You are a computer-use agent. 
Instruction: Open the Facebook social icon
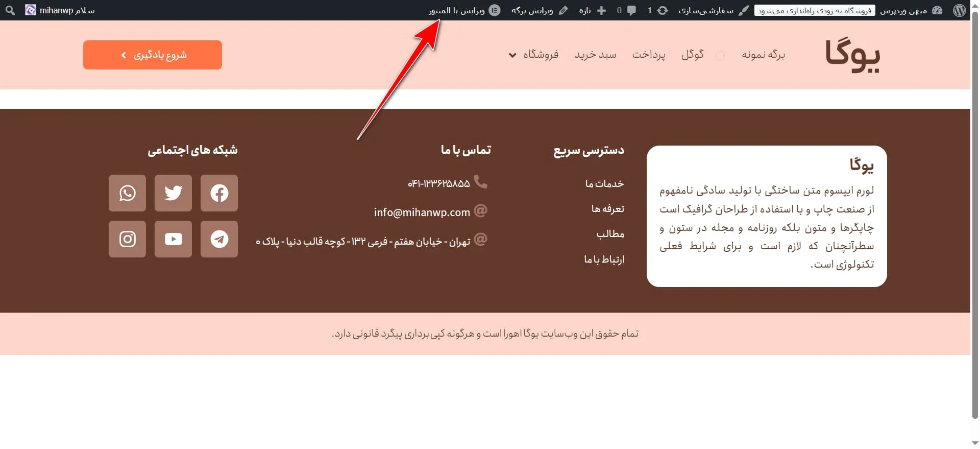pyautogui.click(x=219, y=193)
